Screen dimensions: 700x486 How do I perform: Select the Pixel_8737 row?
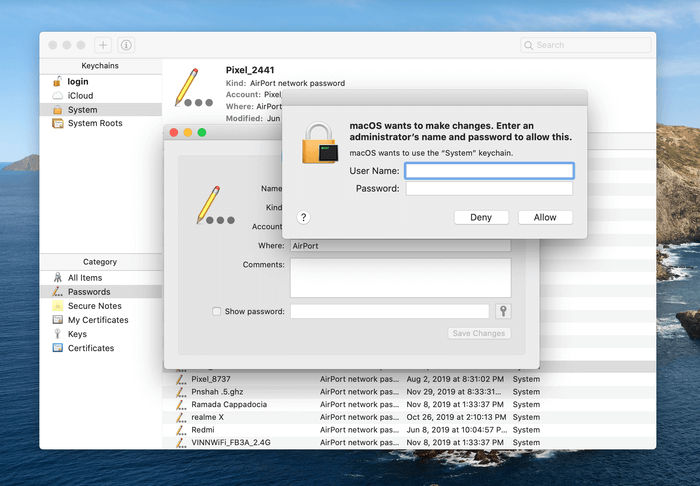point(409,379)
